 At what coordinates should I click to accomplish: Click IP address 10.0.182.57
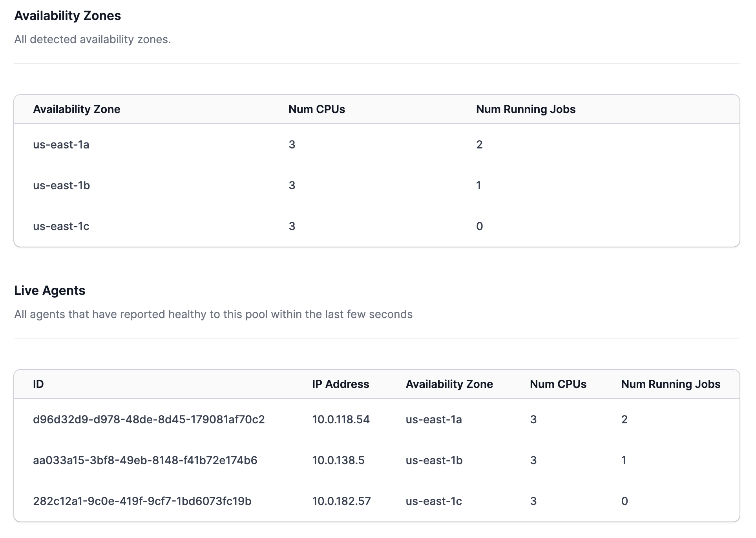point(341,501)
